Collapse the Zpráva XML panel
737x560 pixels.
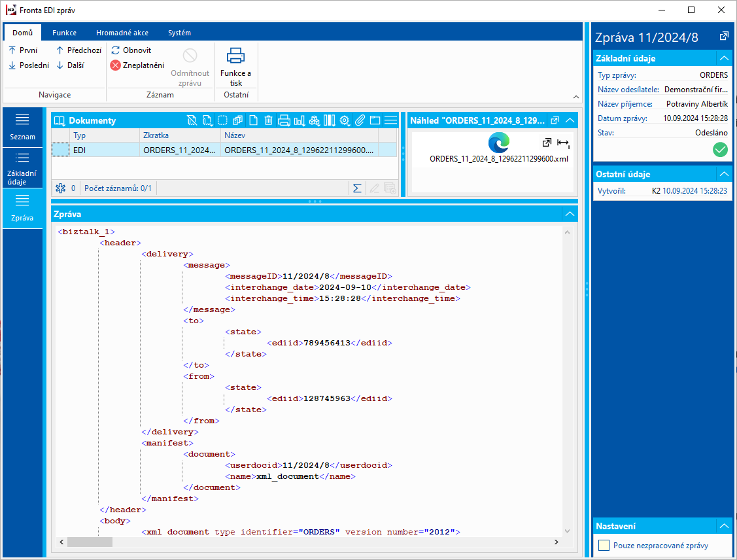coord(570,214)
